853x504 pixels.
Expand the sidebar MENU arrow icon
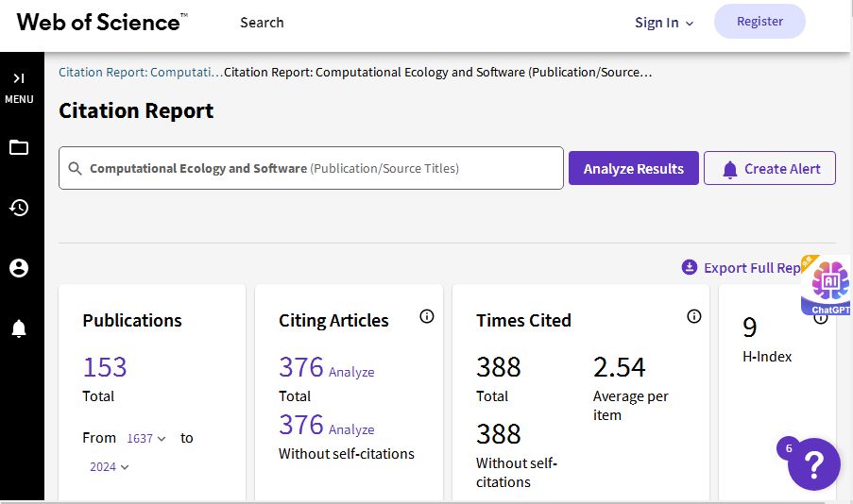click(19, 78)
